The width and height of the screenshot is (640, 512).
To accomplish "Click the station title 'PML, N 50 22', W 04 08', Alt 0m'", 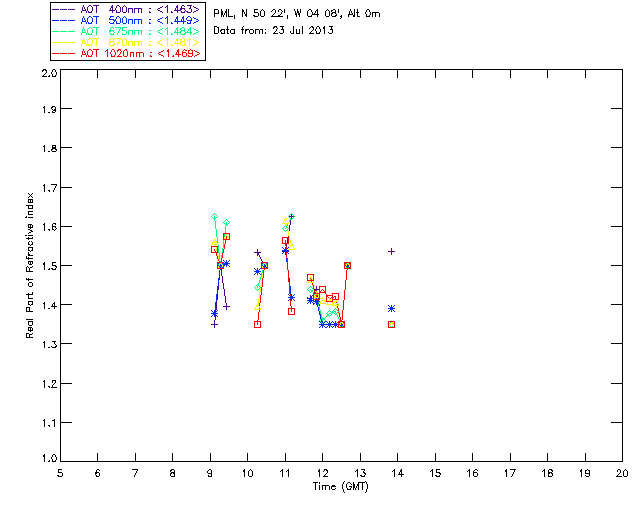I will 297,14.
